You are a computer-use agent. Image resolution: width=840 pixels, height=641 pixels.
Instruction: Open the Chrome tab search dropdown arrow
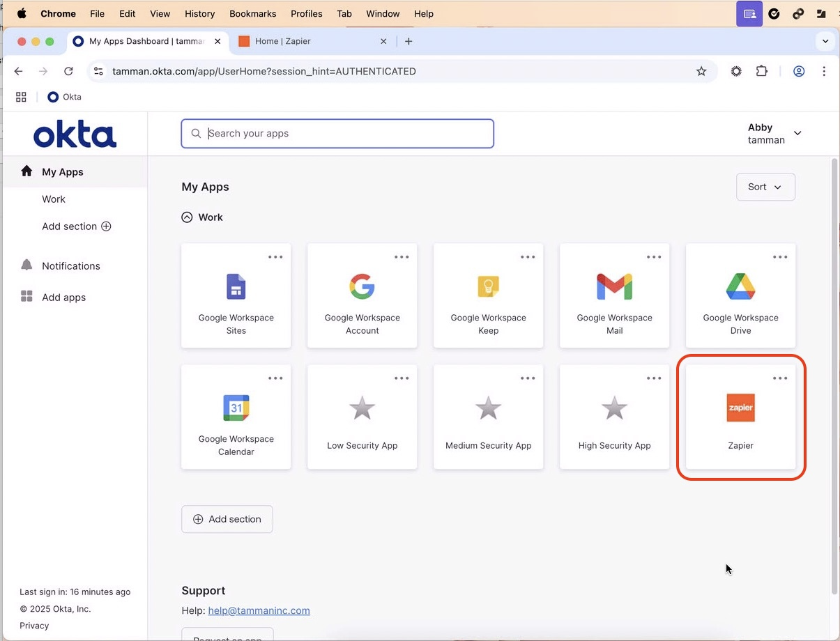[825, 41]
